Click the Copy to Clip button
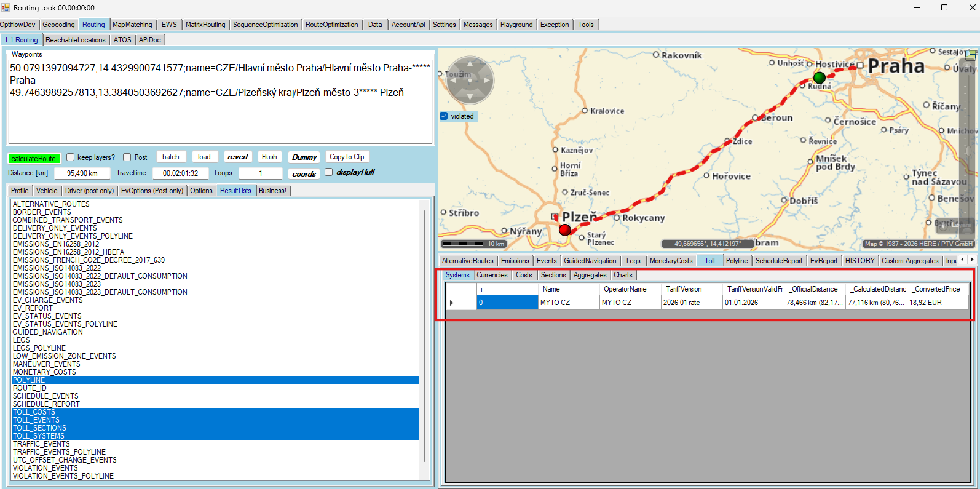Screen dimensions: 980x489 (347, 157)
